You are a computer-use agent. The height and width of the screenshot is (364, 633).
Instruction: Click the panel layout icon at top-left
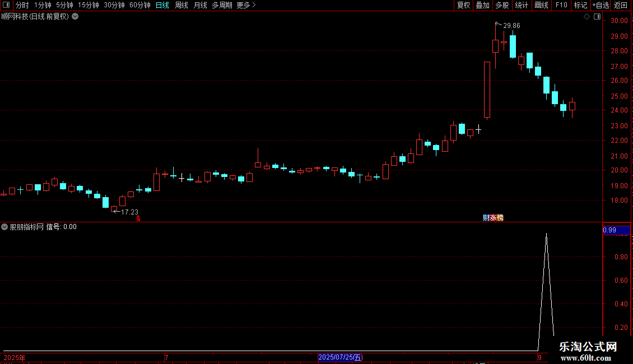click(6, 5)
